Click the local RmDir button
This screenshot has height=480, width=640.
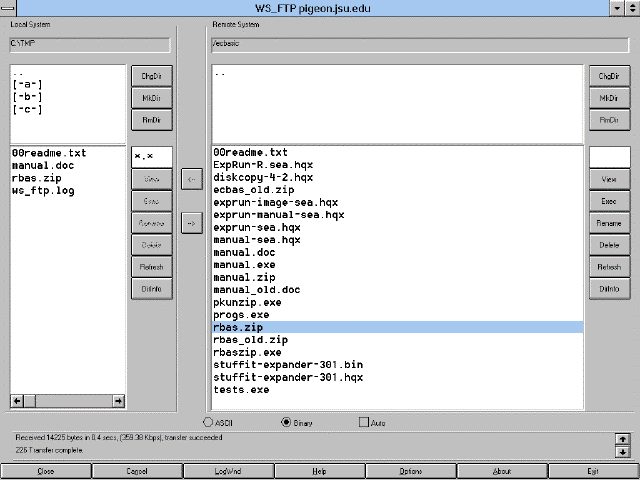pos(152,120)
